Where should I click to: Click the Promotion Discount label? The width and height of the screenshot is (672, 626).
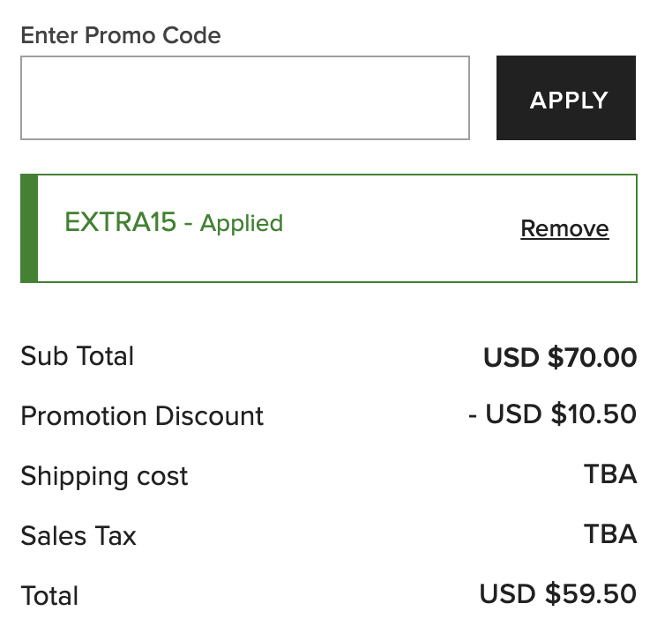[x=142, y=416]
